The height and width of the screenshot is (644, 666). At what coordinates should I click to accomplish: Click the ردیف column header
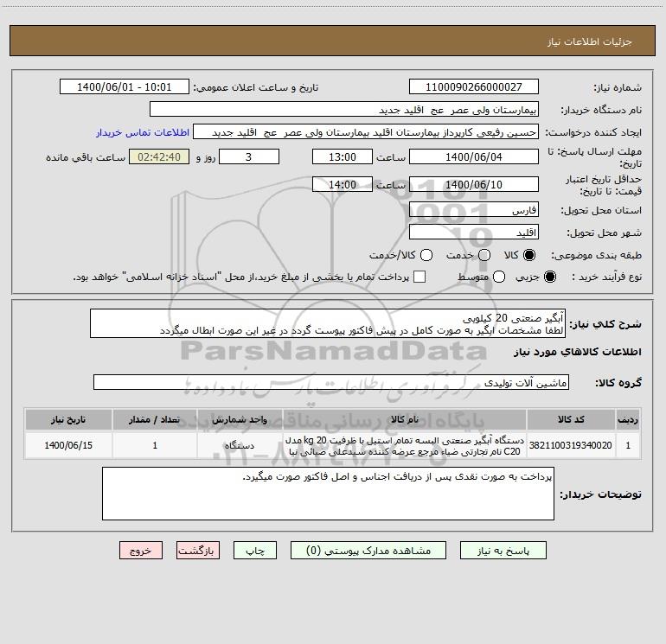(x=628, y=419)
